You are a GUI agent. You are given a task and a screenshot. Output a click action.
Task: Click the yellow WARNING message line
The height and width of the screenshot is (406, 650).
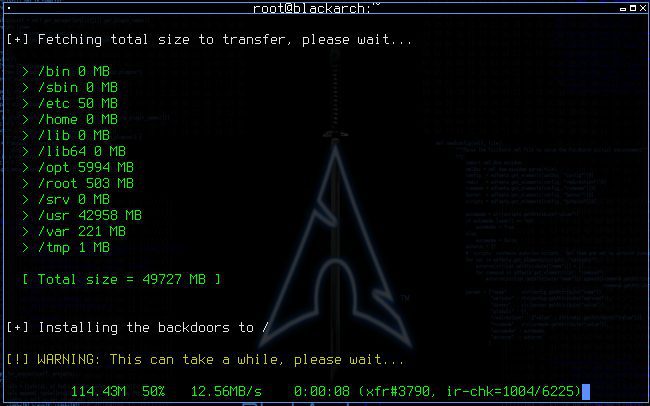coord(205,360)
